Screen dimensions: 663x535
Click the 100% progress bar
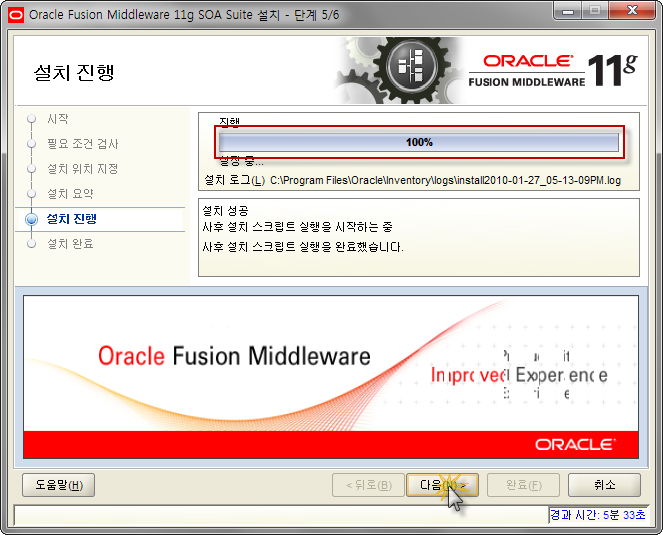(x=419, y=142)
